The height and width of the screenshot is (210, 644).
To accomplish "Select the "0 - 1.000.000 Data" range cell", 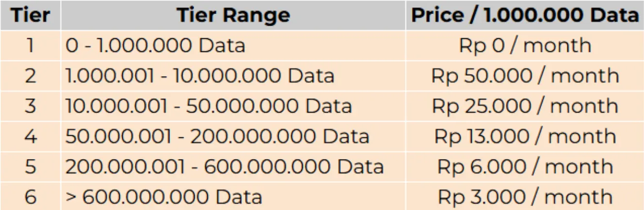I will coord(155,46).
